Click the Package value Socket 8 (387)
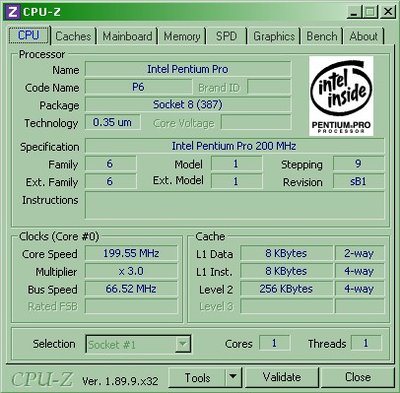Image resolution: width=400 pixels, height=393 pixels. point(188,105)
